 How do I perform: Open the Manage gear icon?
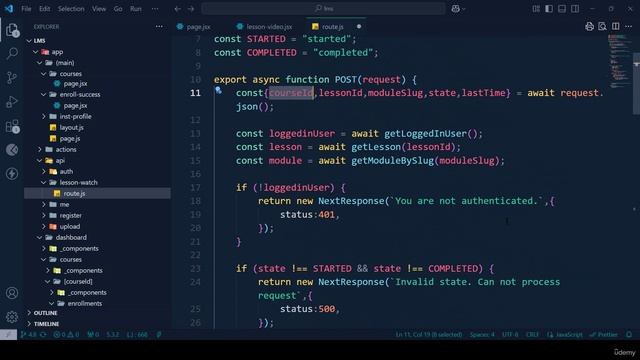[12, 316]
